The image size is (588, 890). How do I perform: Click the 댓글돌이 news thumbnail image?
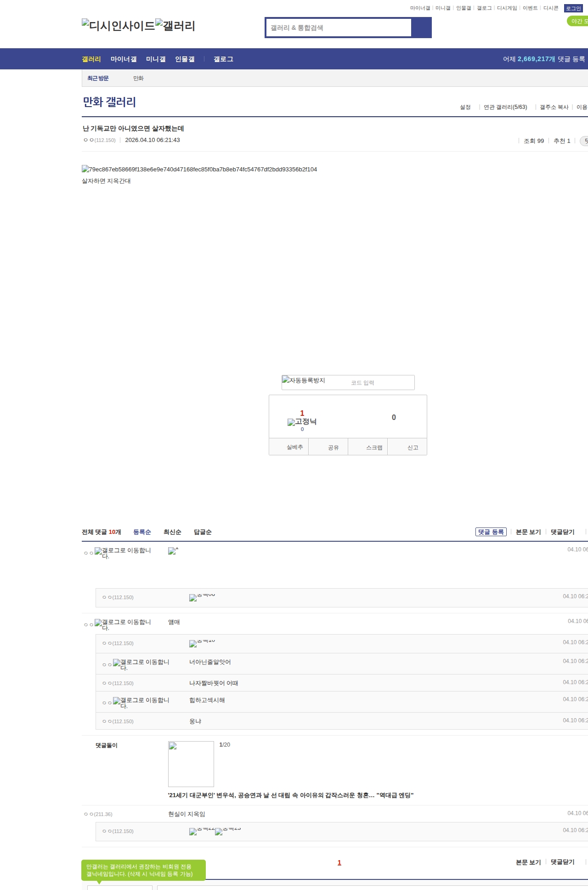point(191,764)
